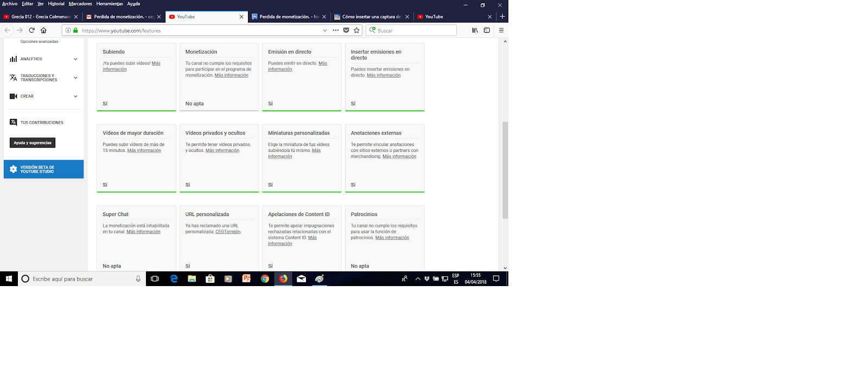This screenshot has width=868, height=380.
Task: Open a new browser tab
Action: [x=502, y=16]
